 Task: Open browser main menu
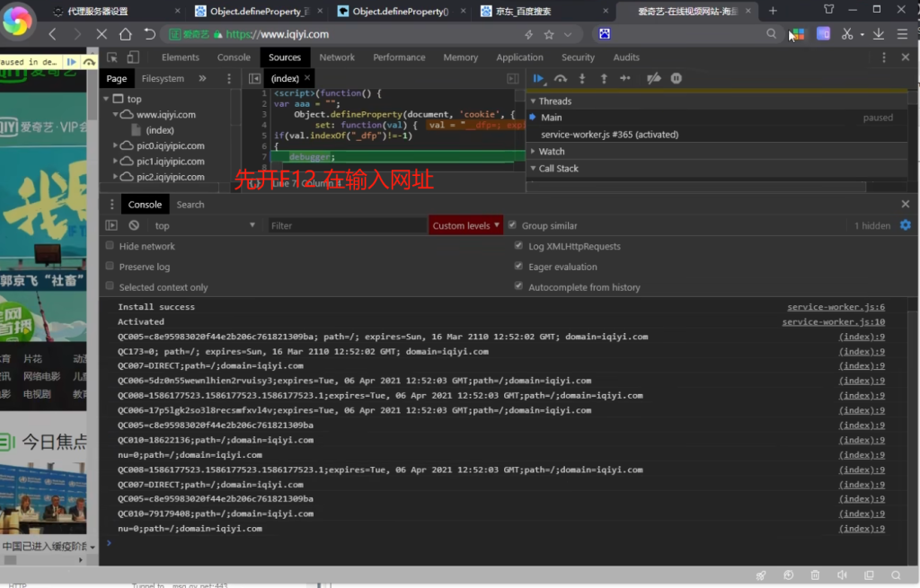pyautogui.click(x=902, y=34)
